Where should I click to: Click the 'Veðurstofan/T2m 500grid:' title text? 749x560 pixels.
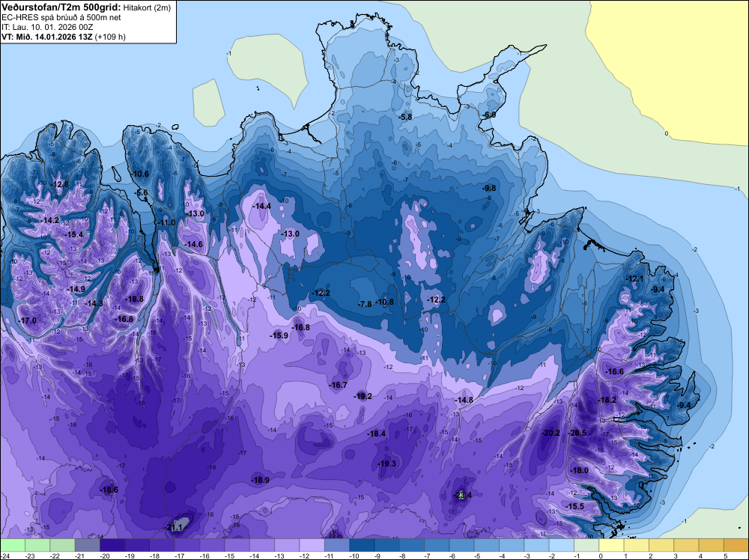[x=61, y=7]
